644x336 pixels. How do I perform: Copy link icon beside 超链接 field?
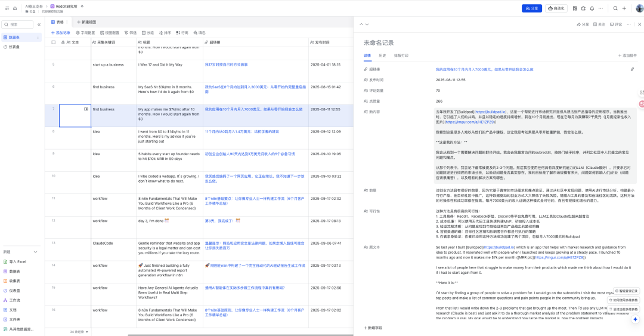pos(632,69)
